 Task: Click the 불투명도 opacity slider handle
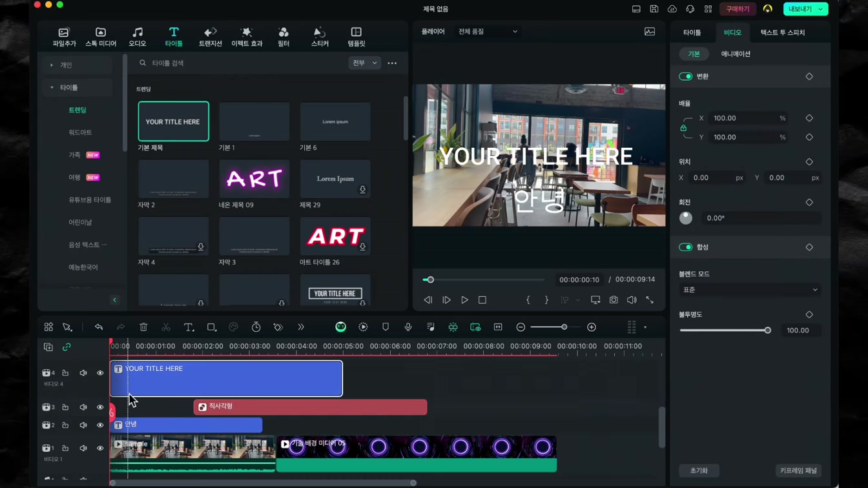point(767,330)
